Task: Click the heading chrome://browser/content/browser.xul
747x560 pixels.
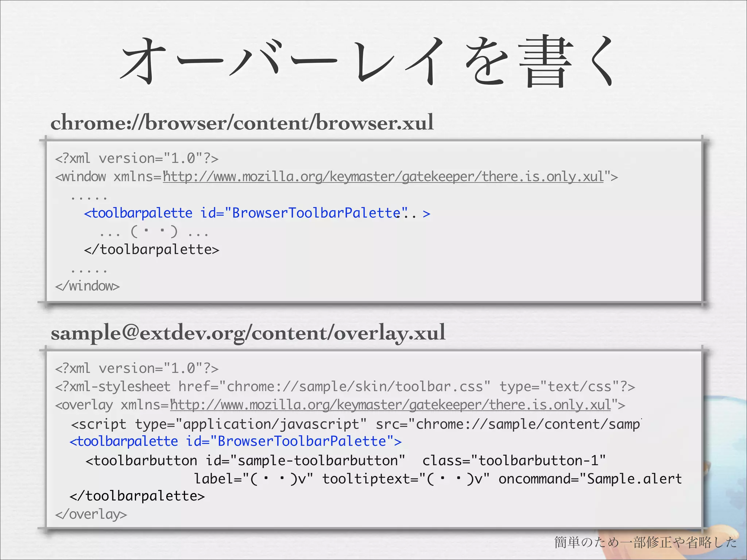Action: 242,122
